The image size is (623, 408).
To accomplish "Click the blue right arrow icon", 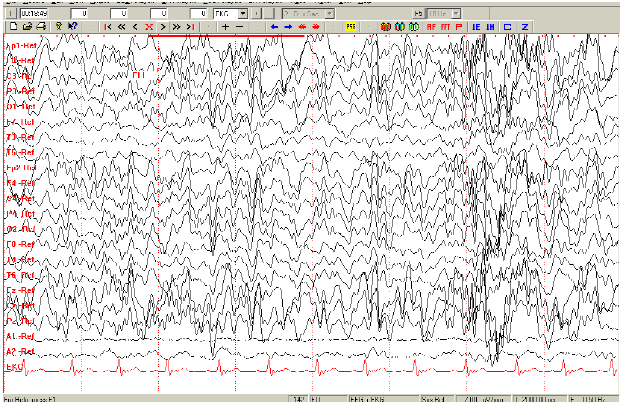I will [288, 27].
